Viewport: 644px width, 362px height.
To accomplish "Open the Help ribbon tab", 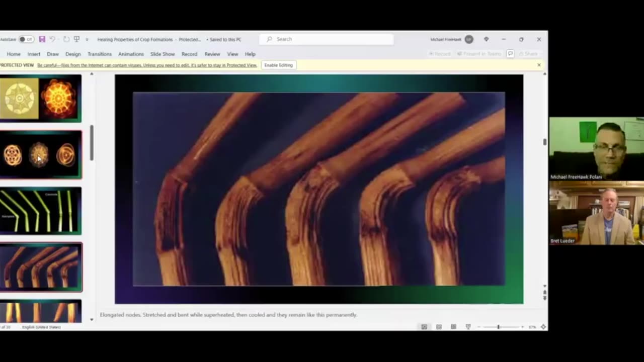I will (250, 54).
